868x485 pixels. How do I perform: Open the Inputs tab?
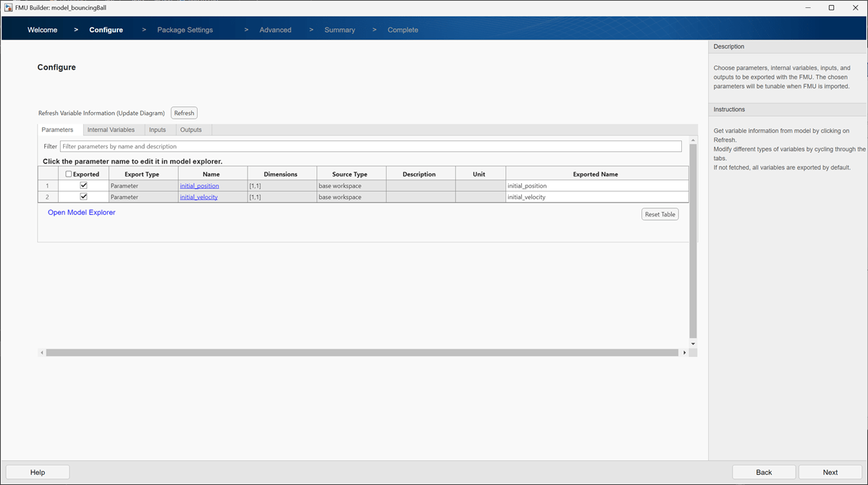click(157, 130)
